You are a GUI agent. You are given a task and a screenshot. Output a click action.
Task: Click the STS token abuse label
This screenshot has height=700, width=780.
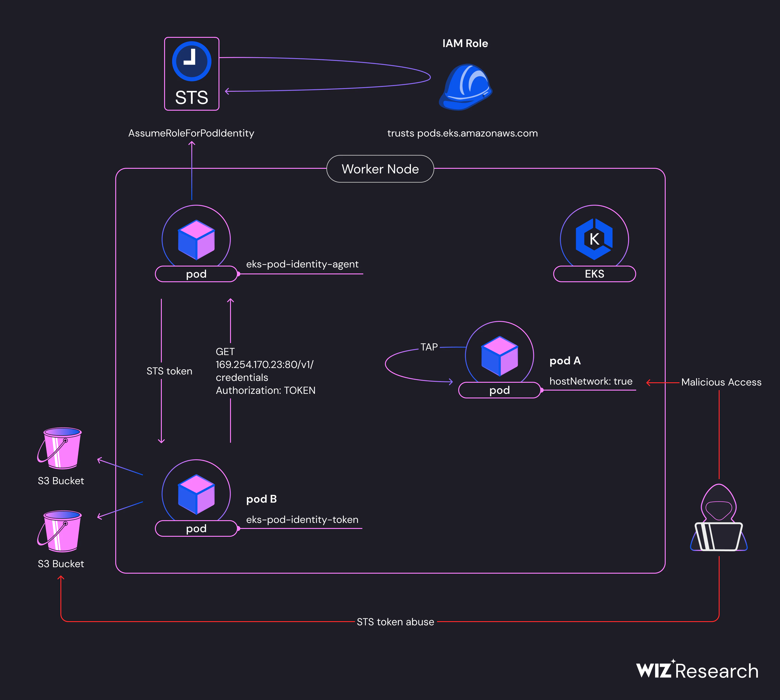395,622
